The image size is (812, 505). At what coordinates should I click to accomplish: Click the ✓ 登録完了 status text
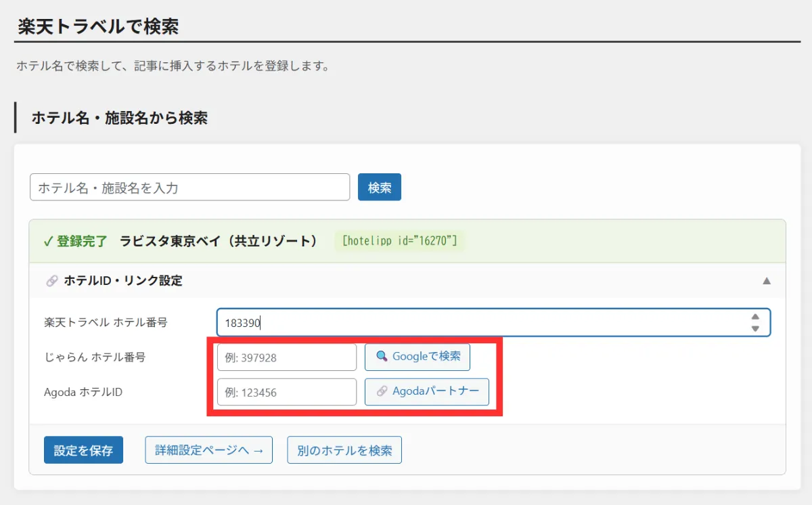tap(75, 242)
